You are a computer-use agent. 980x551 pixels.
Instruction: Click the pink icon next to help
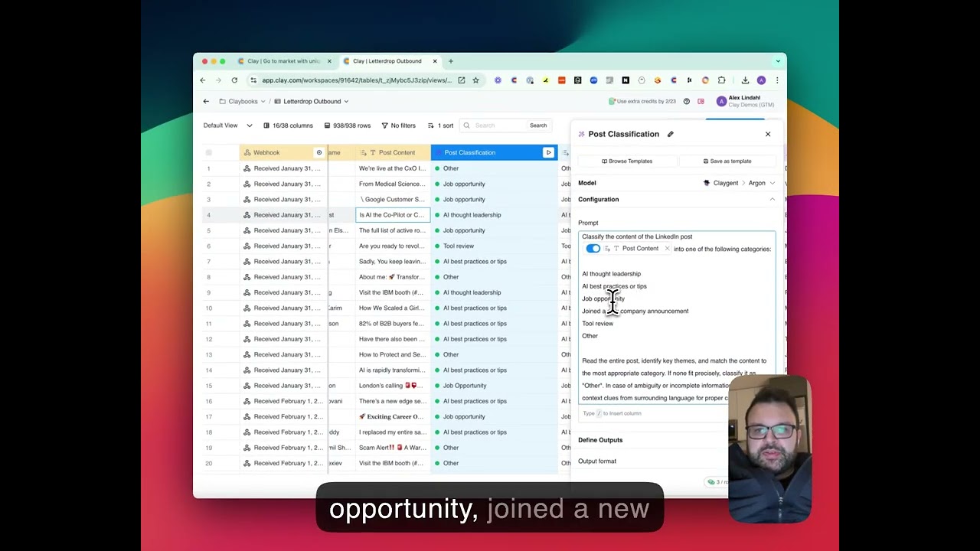pyautogui.click(x=701, y=101)
